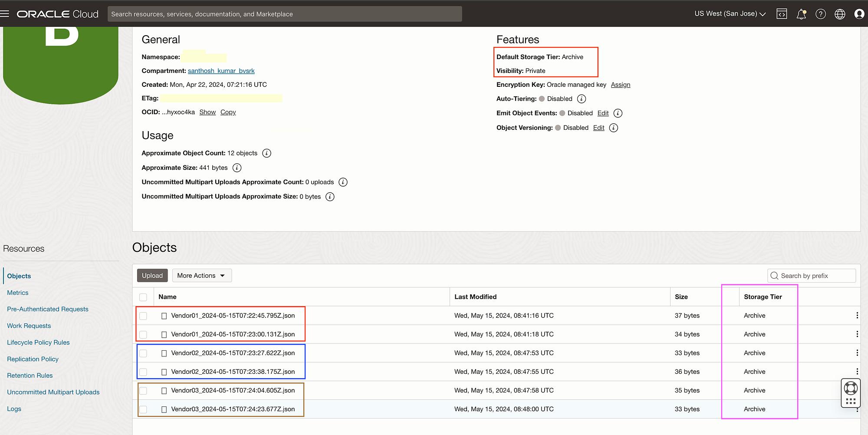Focus the Search by prefix field

click(x=812, y=276)
